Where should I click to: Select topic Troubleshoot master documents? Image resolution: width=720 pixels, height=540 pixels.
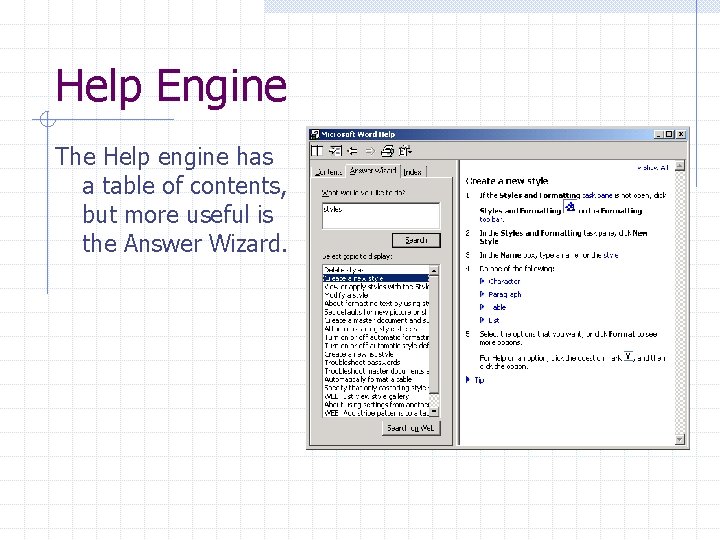(376, 371)
